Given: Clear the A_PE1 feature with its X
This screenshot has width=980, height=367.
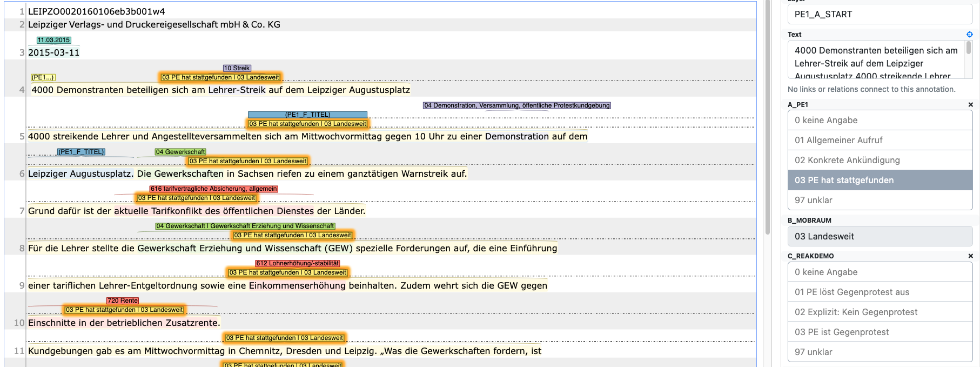Looking at the screenshot, I should coord(970,105).
